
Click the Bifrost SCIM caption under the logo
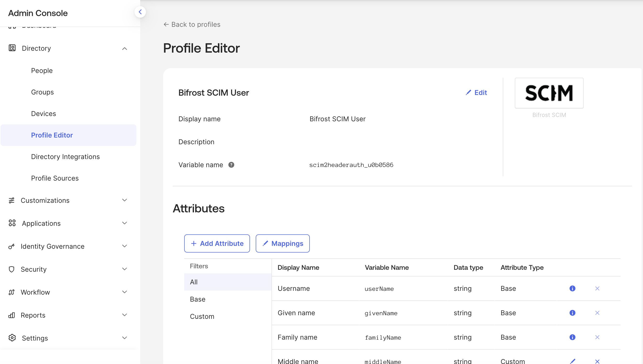point(549,115)
